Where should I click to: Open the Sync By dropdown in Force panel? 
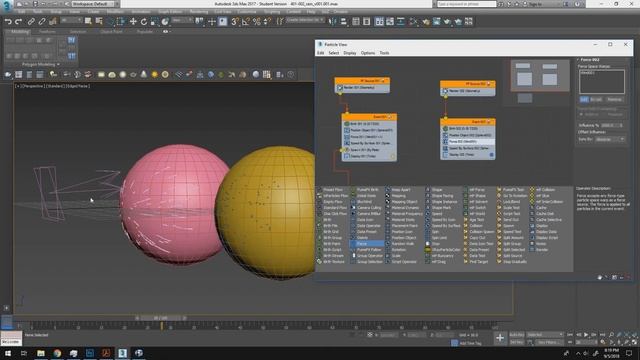pos(610,139)
